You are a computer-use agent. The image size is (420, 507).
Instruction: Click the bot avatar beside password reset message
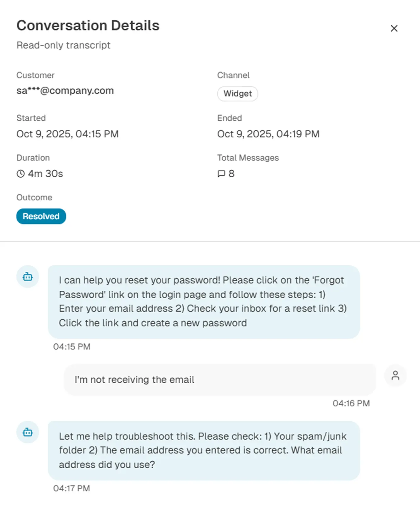[28, 277]
